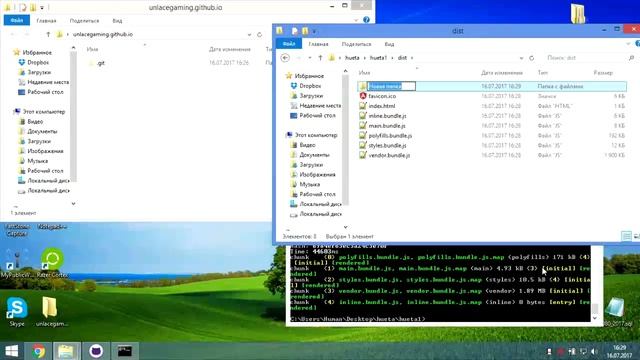640x360 pixels.
Task: Click the new folder name edit field
Action: tap(391, 86)
